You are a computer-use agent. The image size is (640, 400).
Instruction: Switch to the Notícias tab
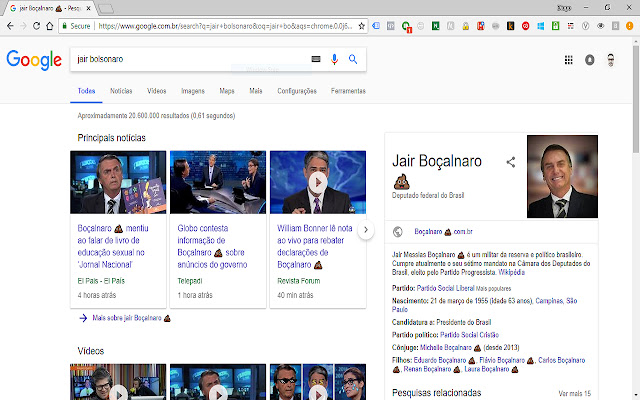121,91
